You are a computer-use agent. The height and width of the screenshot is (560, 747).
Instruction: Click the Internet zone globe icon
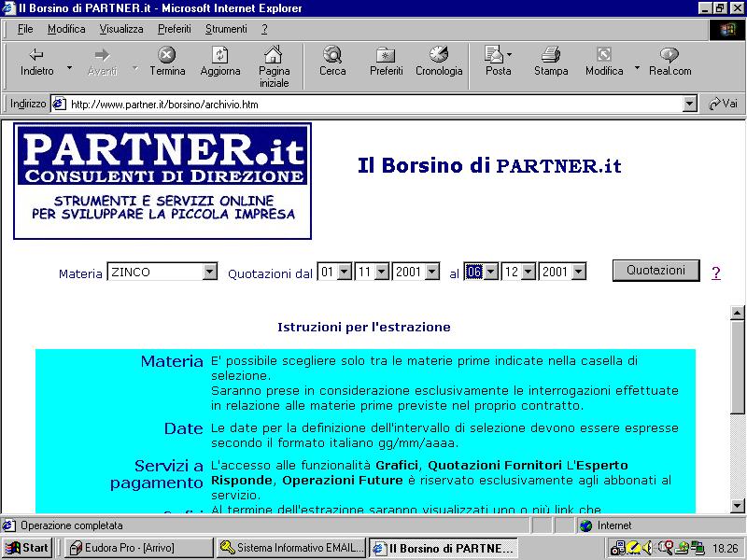(586, 525)
